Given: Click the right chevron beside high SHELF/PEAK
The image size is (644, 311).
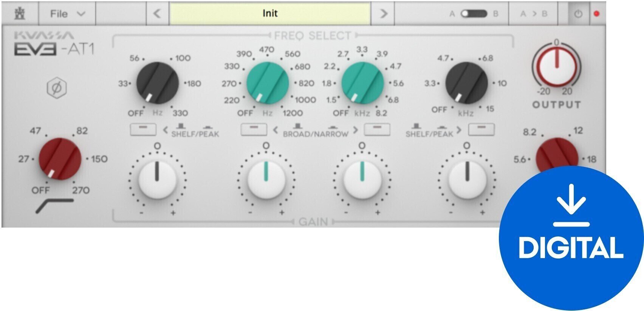Looking at the screenshot, I should [459, 130].
